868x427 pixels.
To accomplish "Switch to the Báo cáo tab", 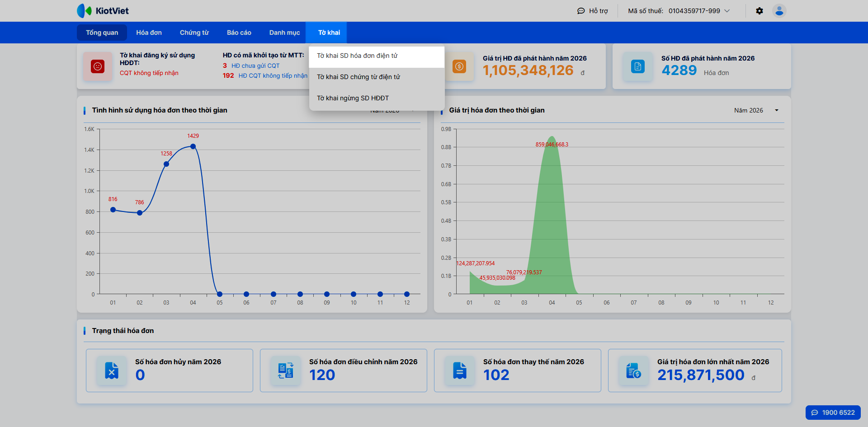I will pos(239,33).
